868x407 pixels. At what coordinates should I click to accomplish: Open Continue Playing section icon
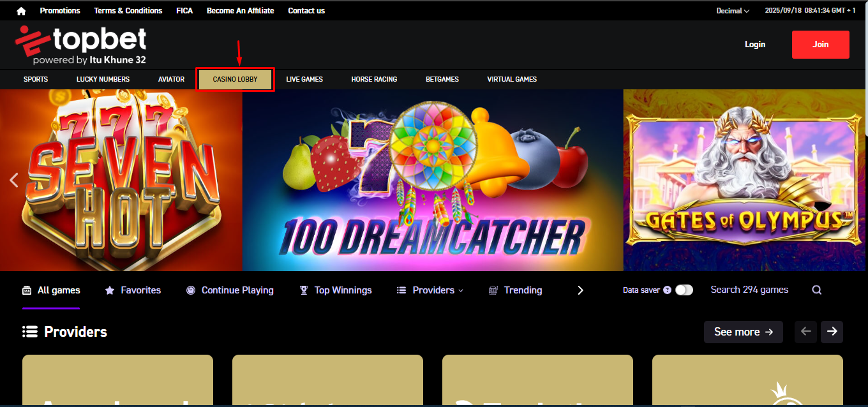(190, 290)
